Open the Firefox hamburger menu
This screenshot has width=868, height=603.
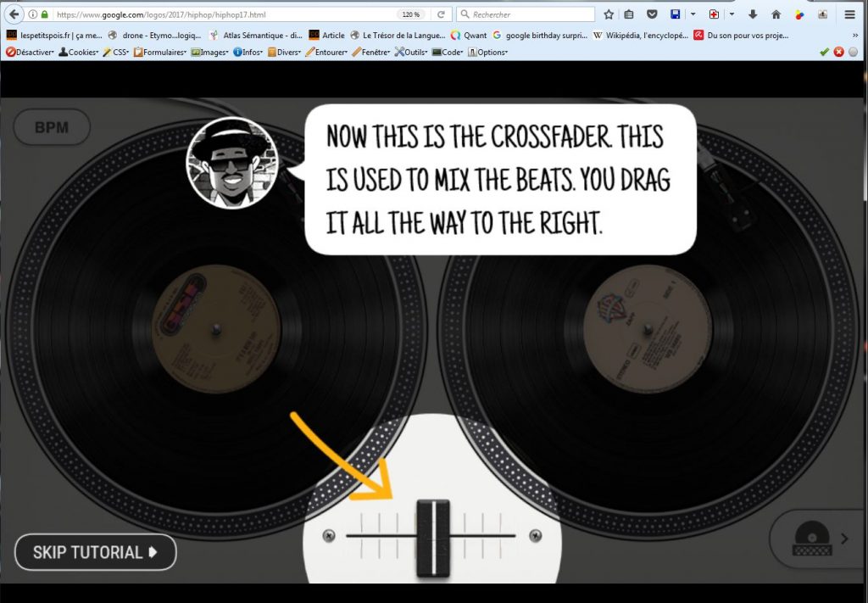point(849,14)
